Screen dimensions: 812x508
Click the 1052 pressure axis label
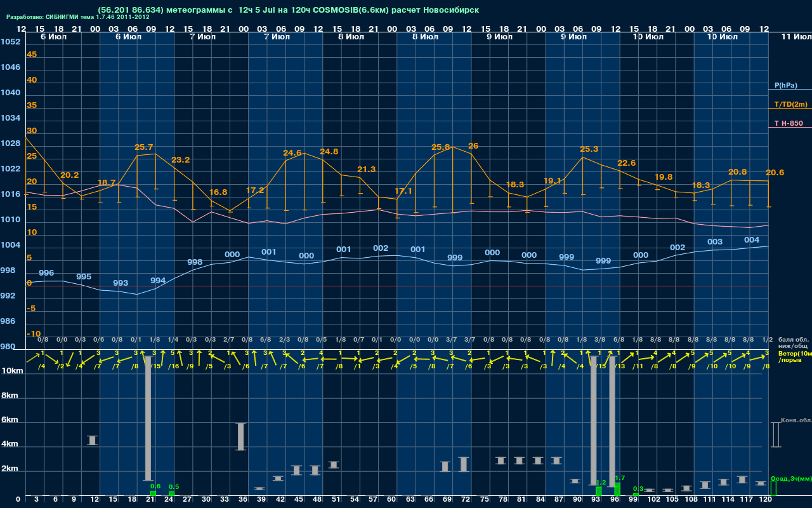[x=10, y=42]
